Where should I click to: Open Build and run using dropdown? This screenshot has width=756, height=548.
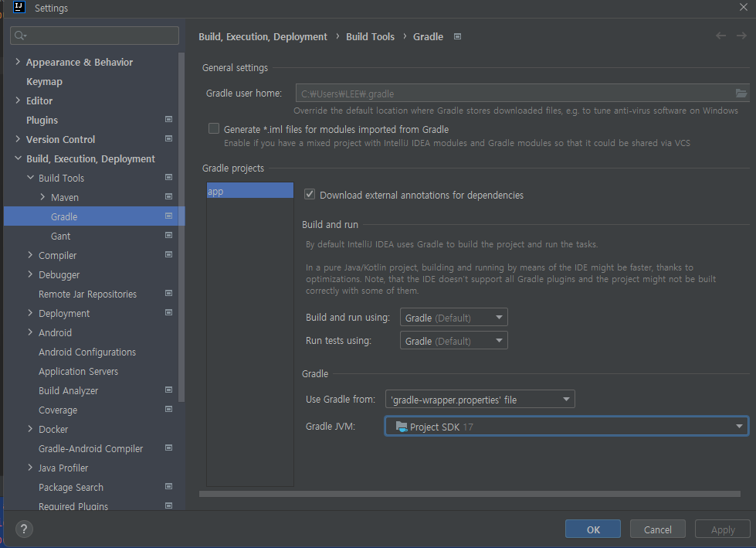[x=454, y=318]
